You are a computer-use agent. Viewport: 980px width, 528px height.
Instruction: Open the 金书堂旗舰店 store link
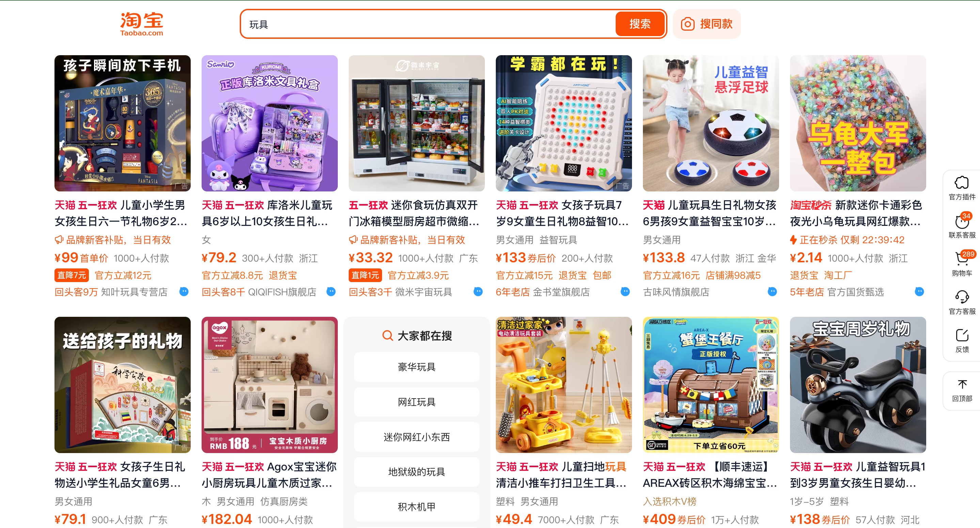tap(561, 292)
